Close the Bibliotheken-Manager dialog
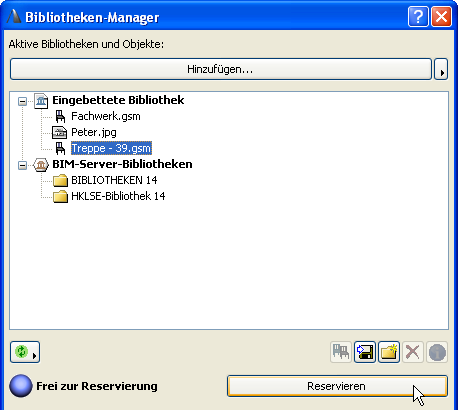The image size is (458, 410). (441, 16)
